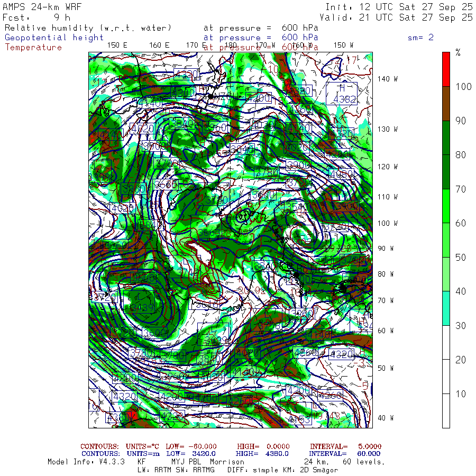The width and height of the screenshot is (476, 476).
Task: Select the red Temperature legend label
Action: [33, 47]
